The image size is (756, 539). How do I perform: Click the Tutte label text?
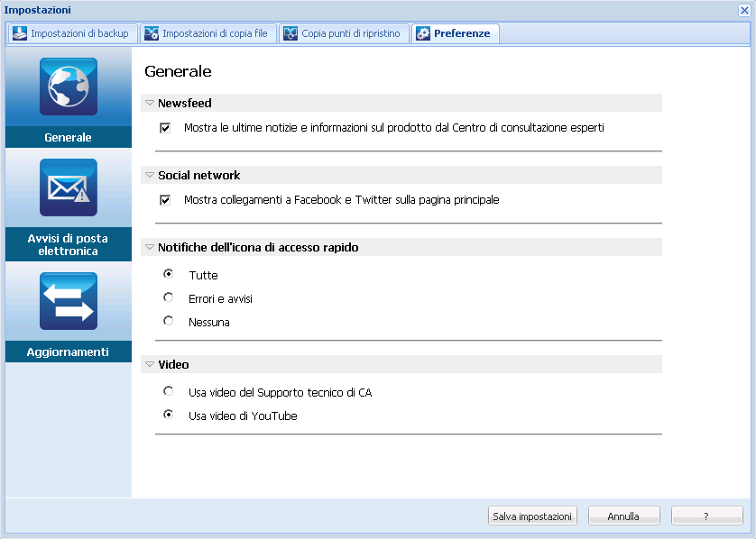point(204,276)
